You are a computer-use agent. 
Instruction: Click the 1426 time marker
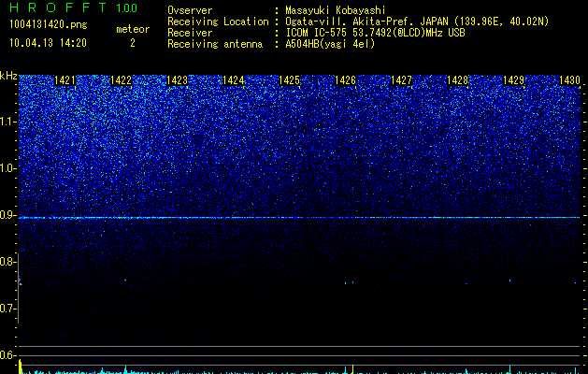[x=345, y=80]
